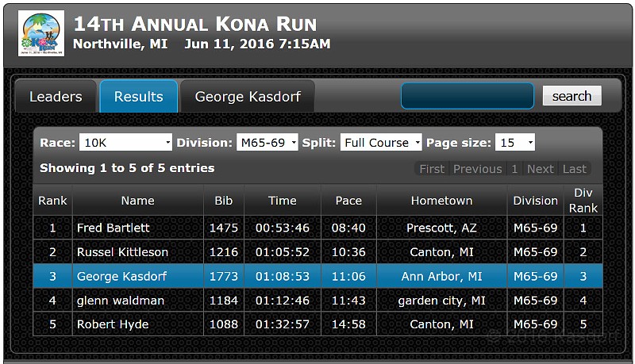Click the Kona Run event logo
The width and height of the screenshot is (635, 364).
point(41,33)
